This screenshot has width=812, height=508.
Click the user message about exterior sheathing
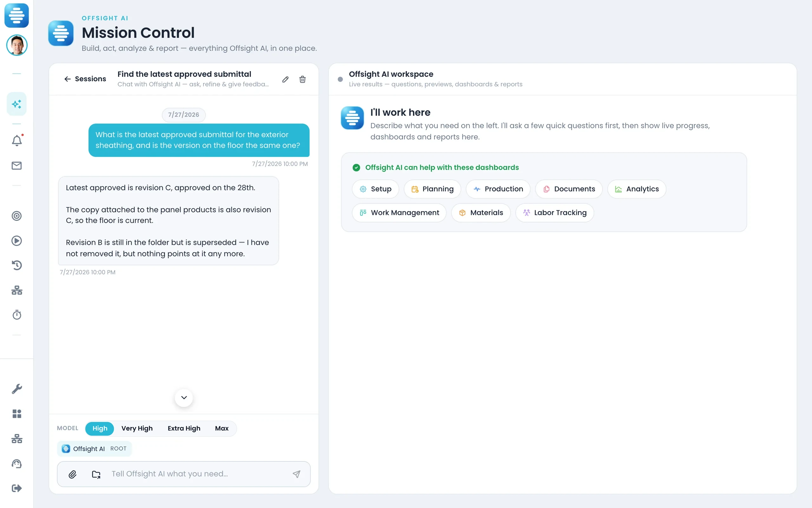coord(199,140)
